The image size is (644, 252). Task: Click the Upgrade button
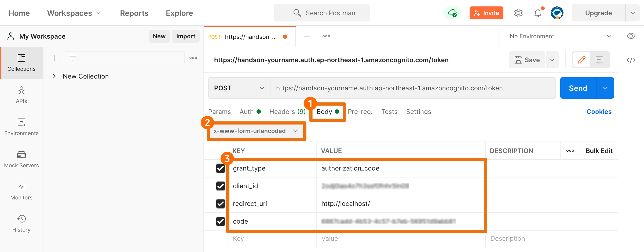pyautogui.click(x=599, y=13)
